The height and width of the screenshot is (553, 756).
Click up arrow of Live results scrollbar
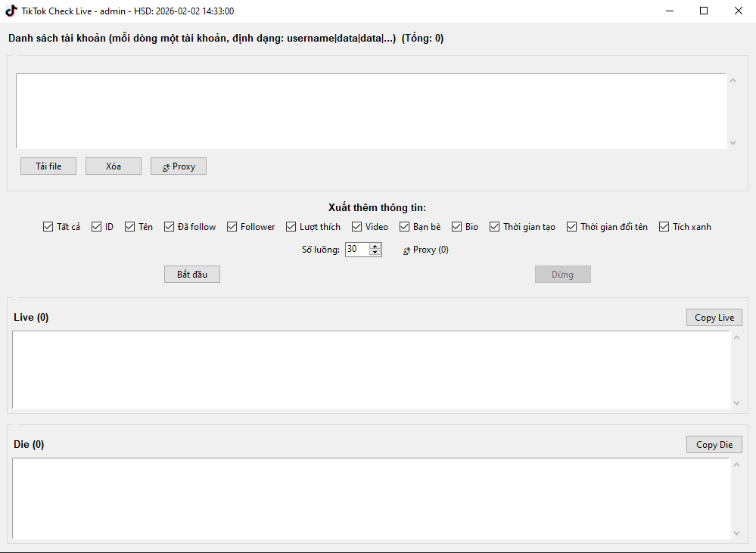coord(737,337)
